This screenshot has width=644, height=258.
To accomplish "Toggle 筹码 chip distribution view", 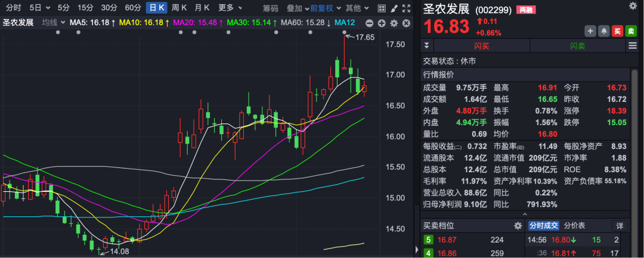I will pyautogui.click(x=271, y=8).
